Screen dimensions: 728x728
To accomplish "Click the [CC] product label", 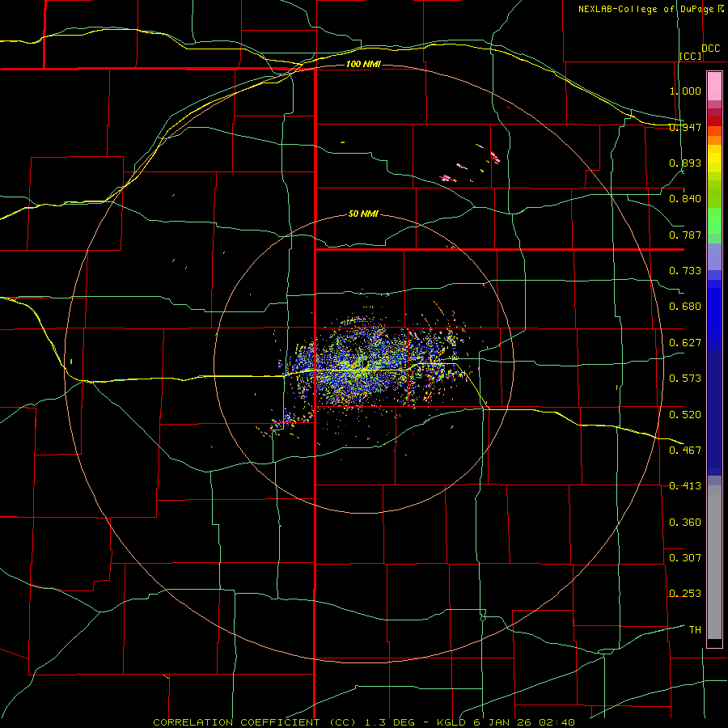I will (x=691, y=56).
